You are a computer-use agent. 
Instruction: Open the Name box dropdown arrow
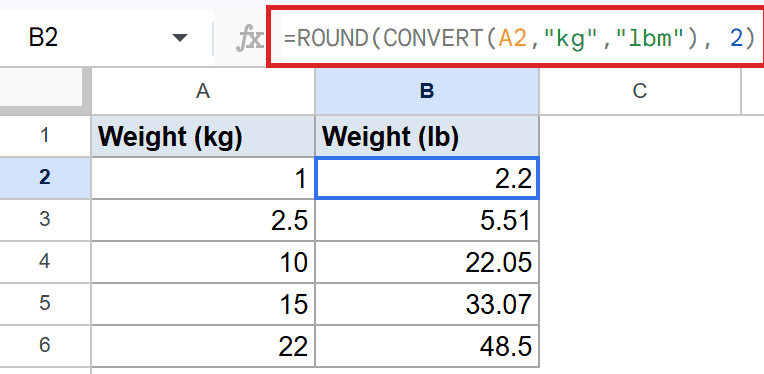(180, 37)
